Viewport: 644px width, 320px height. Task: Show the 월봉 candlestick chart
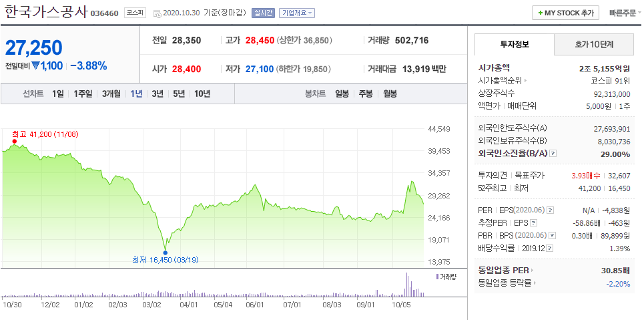pyautogui.click(x=390, y=94)
